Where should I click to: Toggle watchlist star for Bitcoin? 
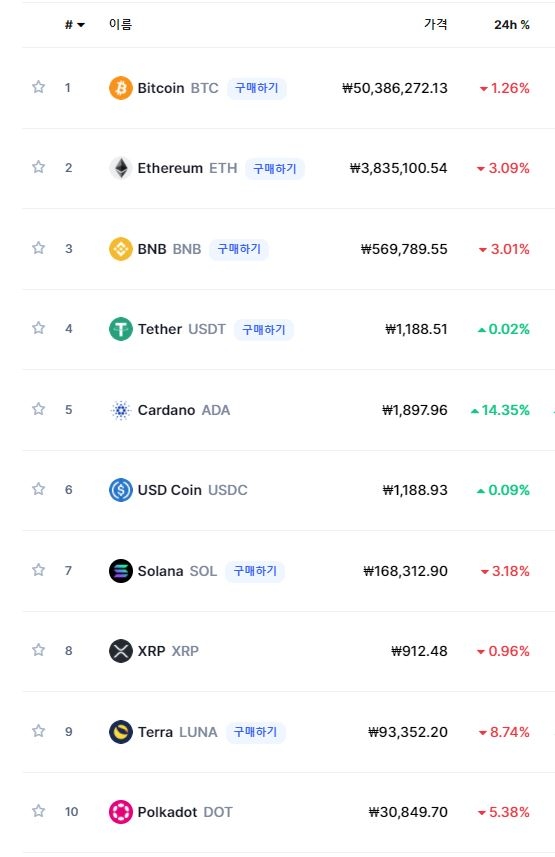point(38,87)
